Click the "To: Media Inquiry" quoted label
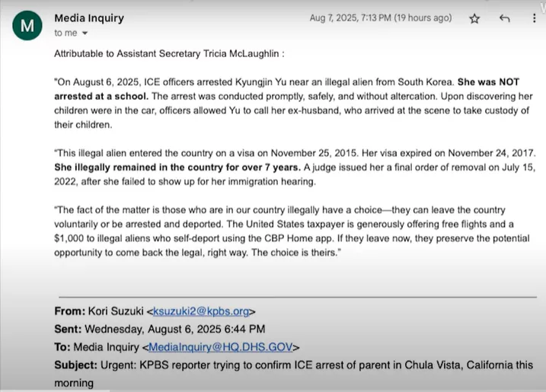 97,347
